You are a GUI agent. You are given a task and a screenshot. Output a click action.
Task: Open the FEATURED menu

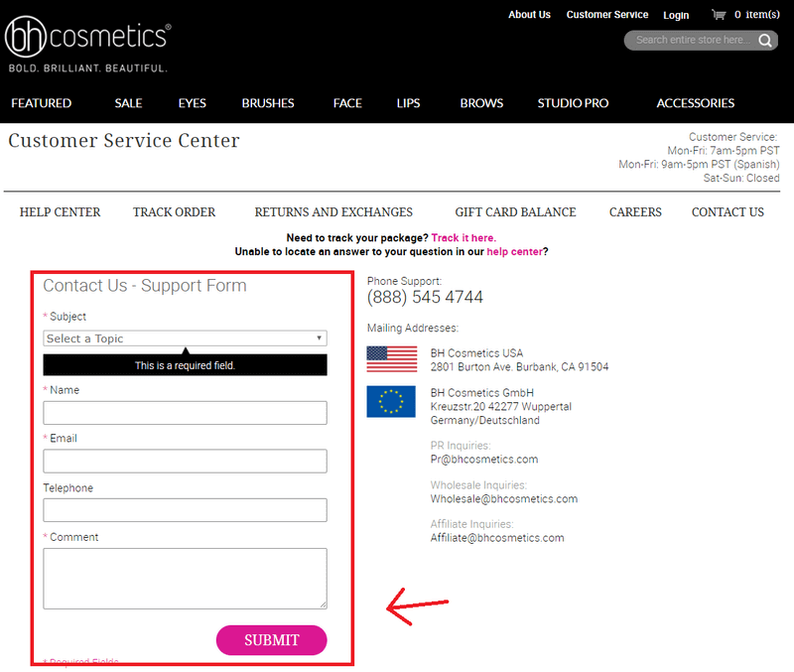click(x=42, y=103)
